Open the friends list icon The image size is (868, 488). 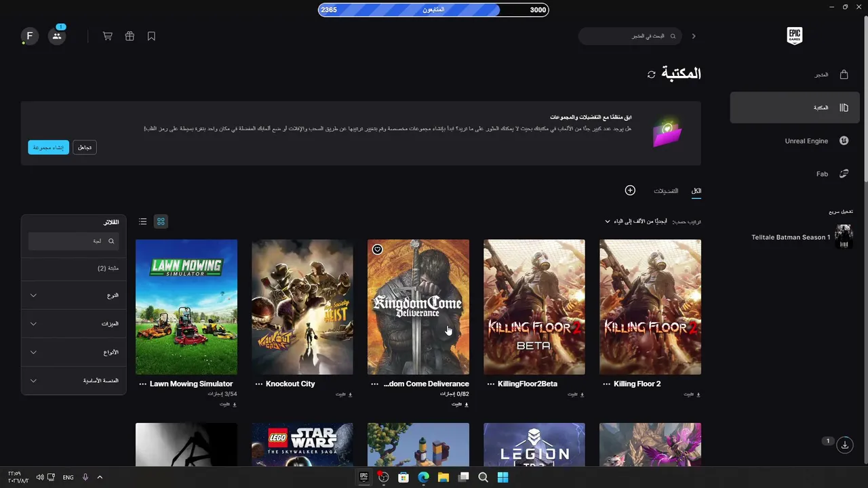57,36
